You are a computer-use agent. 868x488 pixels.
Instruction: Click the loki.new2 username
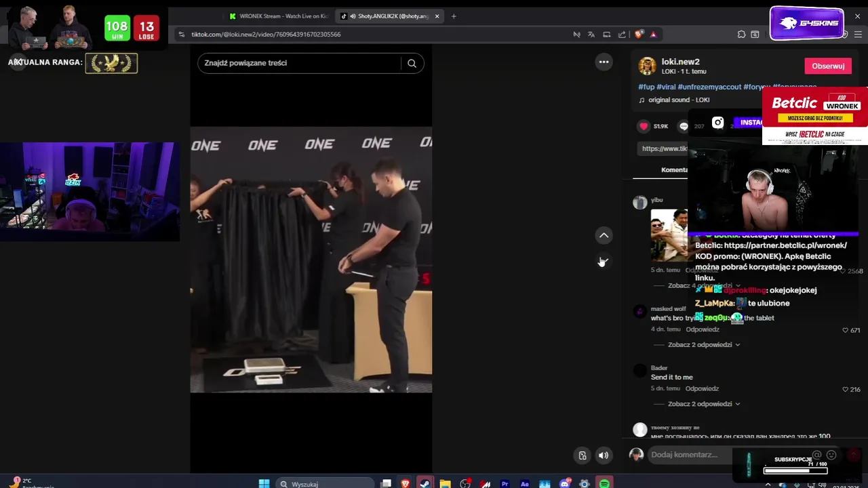(x=681, y=62)
